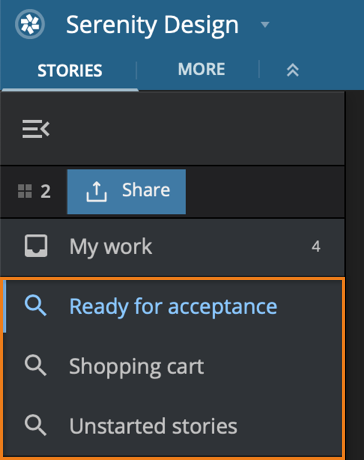This screenshot has width=364, height=460.
Task: Open the Unstarted stories saved search
Action: (x=173, y=426)
